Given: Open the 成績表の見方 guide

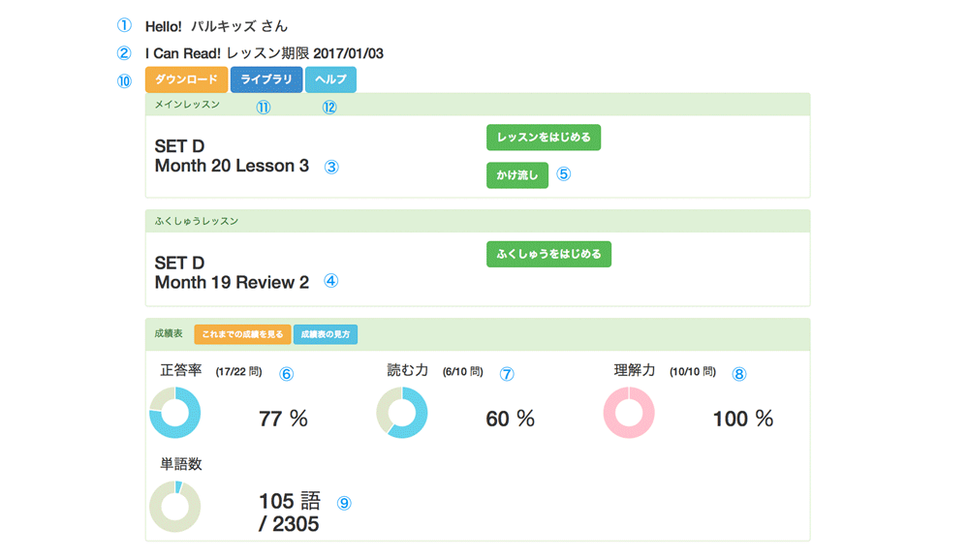Looking at the screenshot, I should (325, 334).
